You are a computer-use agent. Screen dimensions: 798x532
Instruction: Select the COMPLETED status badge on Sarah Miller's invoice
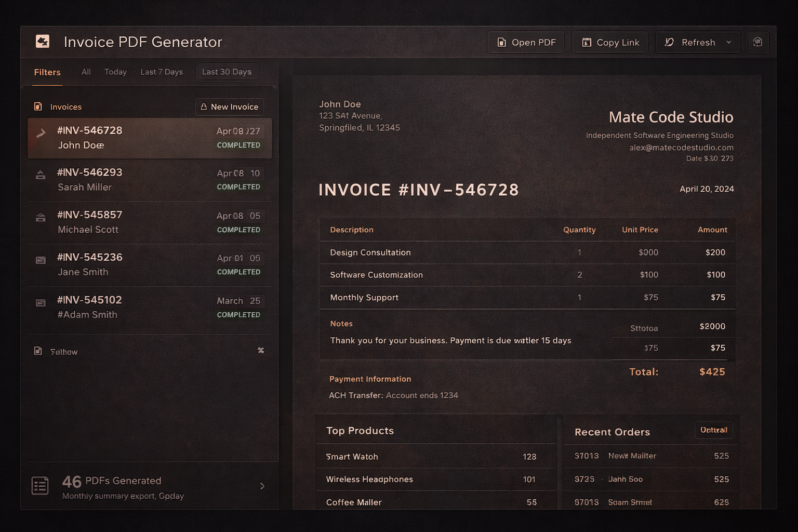[x=238, y=187]
